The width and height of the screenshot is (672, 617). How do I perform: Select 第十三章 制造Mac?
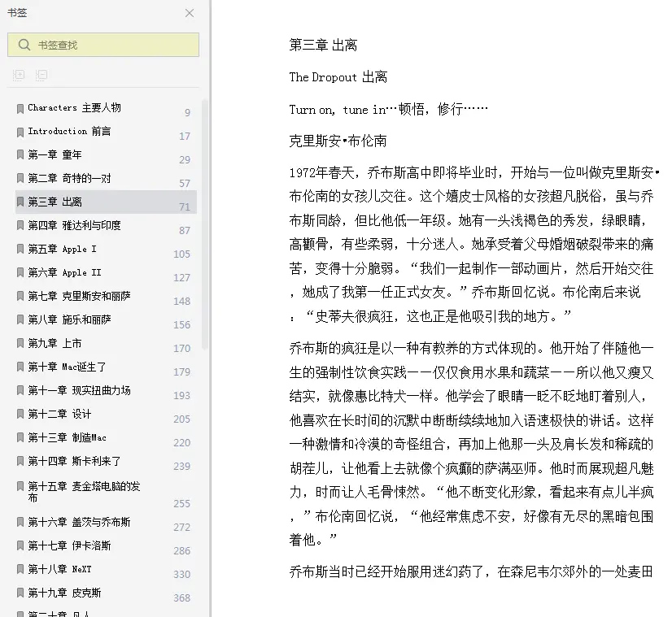click(x=67, y=437)
